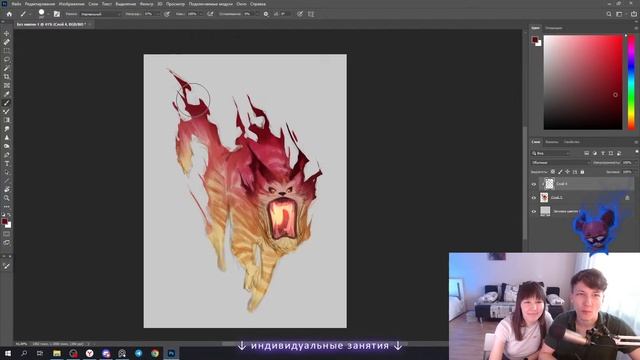This screenshot has width=640, height=360.
Task: Open Telegram from the taskbar
Action: click(x=138, y=353)
